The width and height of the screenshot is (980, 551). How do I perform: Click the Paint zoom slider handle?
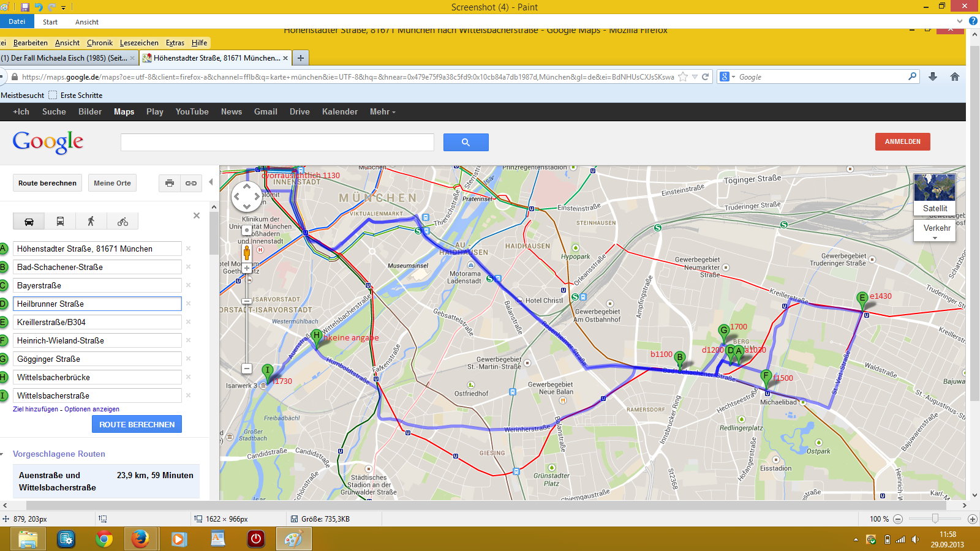coord(935,519)
